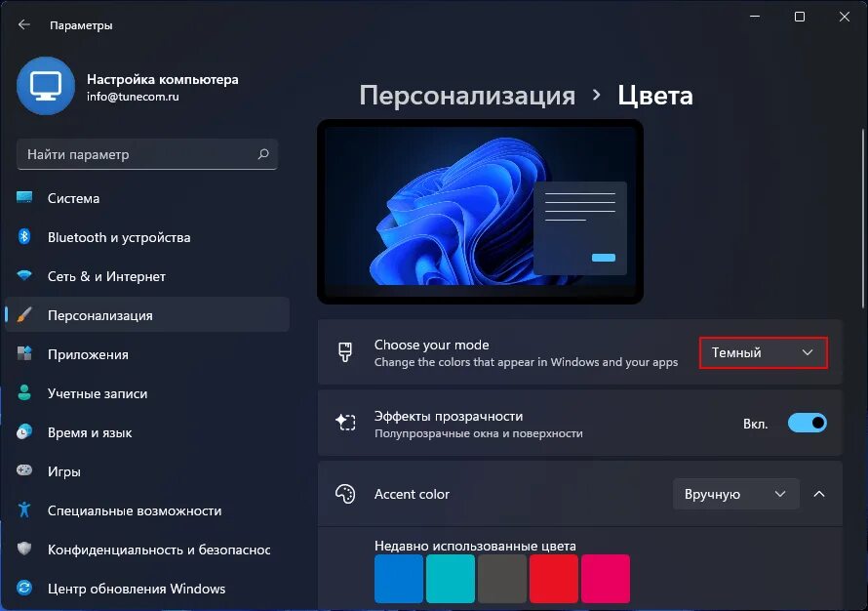Click the Недавно использованные цвета heading
The width and height of the screenshot is (868, 611).
(475, 546)
